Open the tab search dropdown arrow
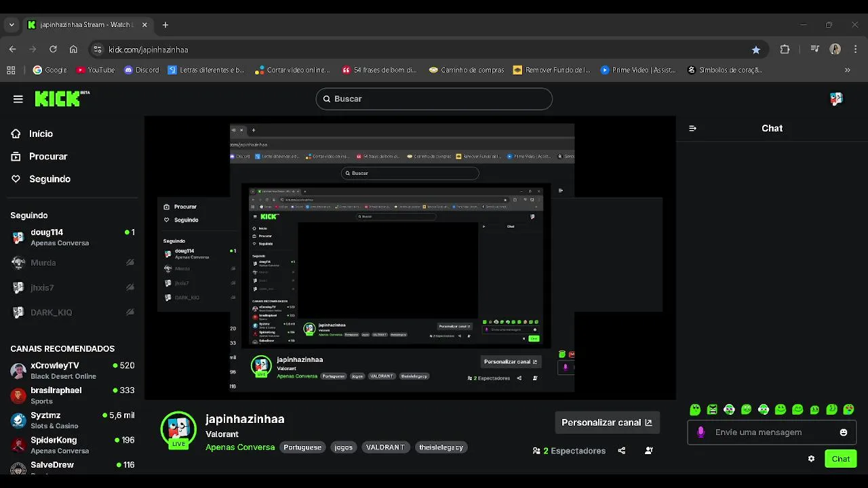The width and height of the screenshot is (868, 488). pyautogui.click(x=12, y=25)
